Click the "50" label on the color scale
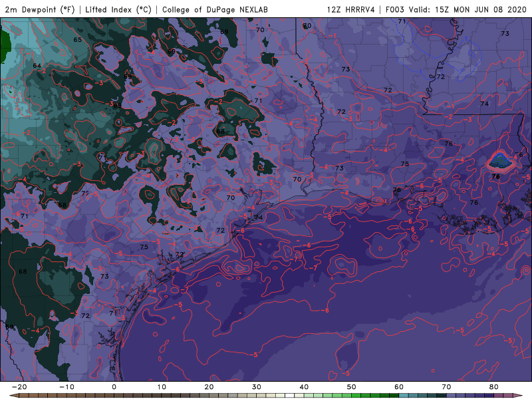The width and height of the screenshot is (532, 399). (x=352, y=387)
